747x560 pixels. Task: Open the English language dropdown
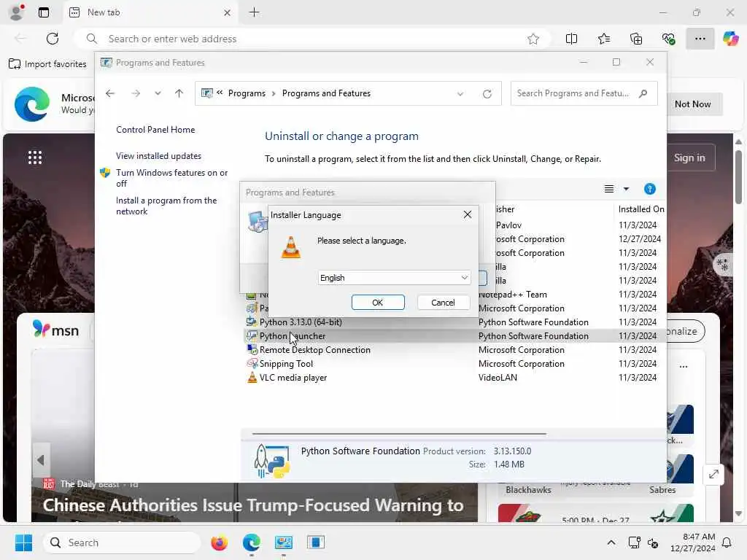[x=394, y=278]
